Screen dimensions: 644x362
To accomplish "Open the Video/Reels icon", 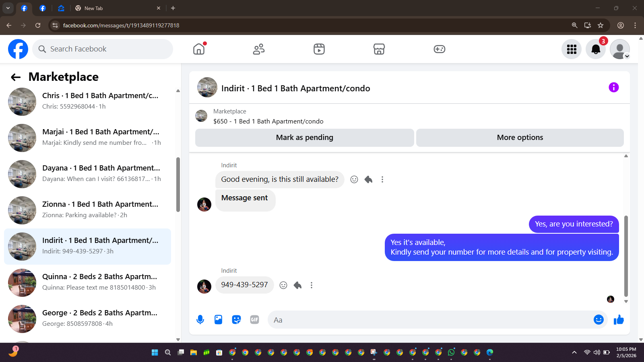I will 319,49.
